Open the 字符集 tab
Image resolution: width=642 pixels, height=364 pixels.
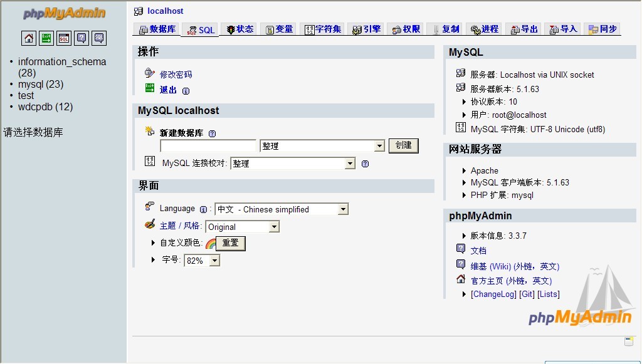pos(323,29)
